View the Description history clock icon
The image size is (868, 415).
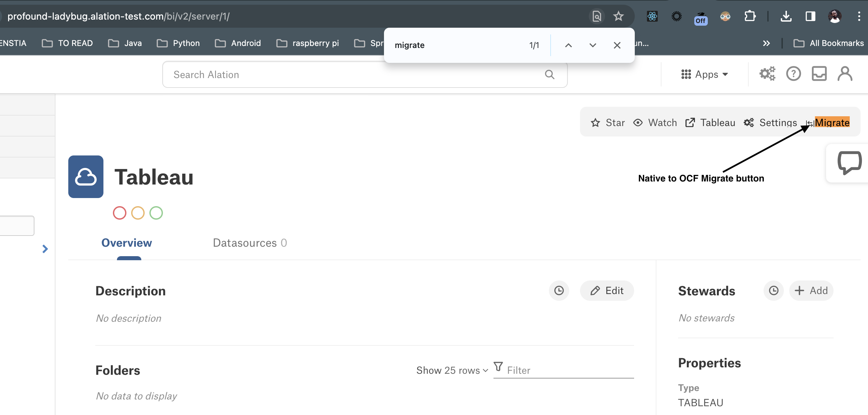[559, 291]
